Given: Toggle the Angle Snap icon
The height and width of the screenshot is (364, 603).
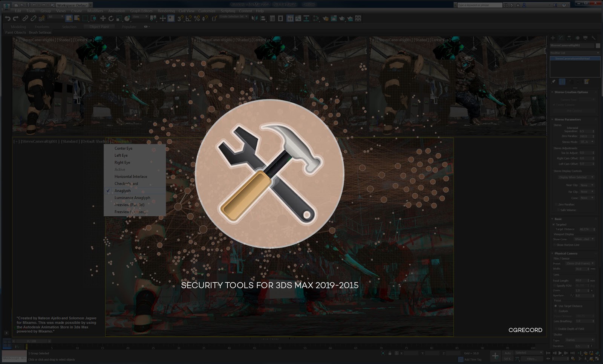Looking at the screenshot, I should click(x=188, y=18).
